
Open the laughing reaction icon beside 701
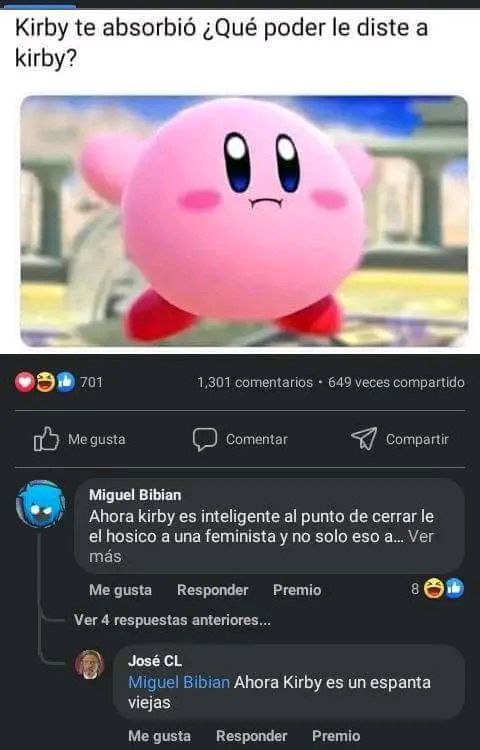pos(45,383)
